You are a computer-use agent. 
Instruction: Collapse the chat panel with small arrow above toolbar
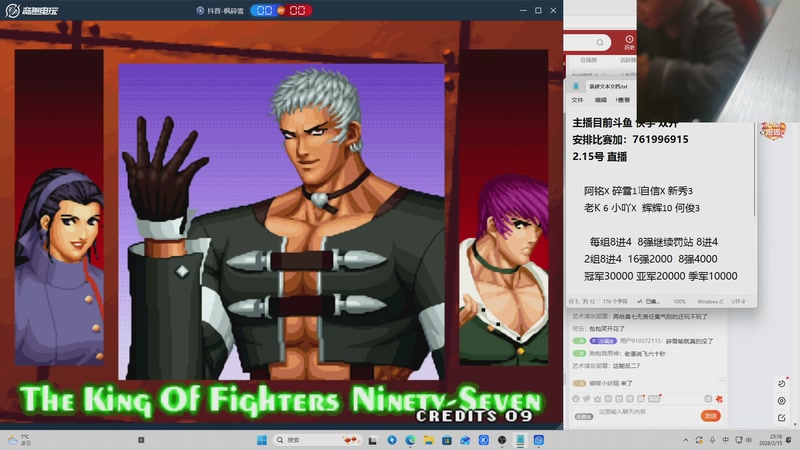(721, 381)
